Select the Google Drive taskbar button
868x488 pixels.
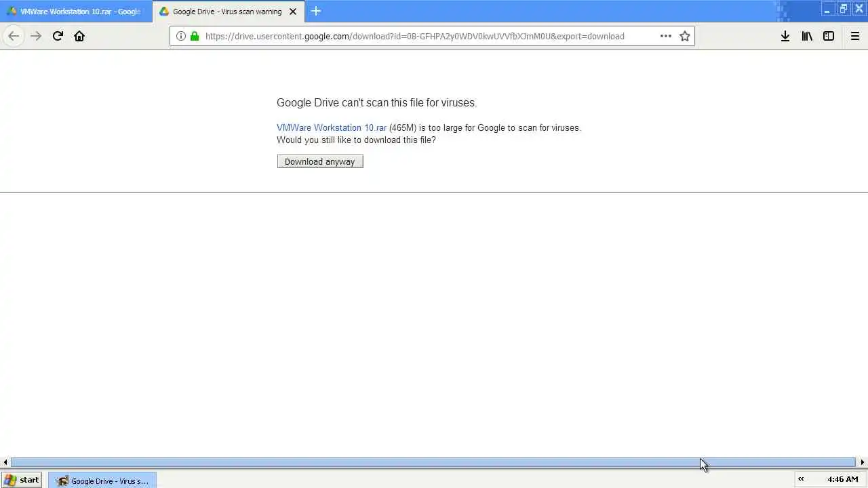coord(102,481)
